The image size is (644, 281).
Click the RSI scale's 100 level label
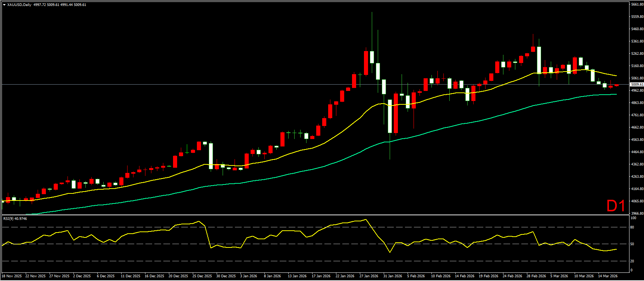(633, 218)
